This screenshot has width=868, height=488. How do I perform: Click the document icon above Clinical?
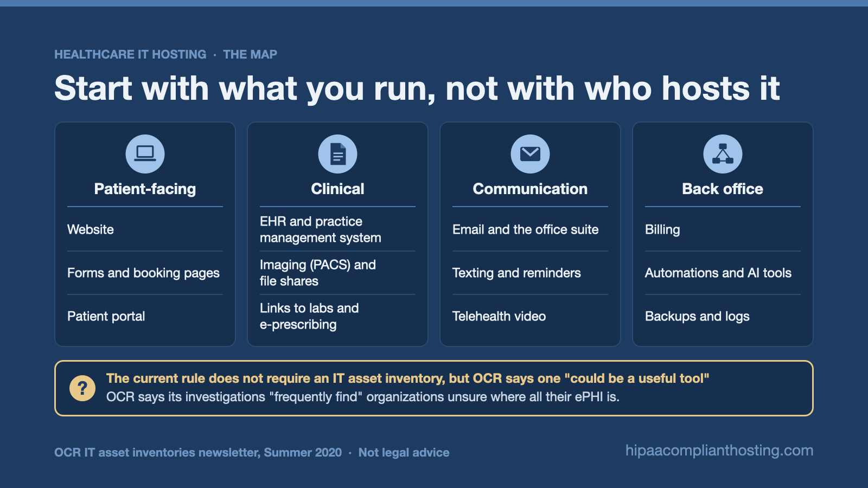tap(337, 154)
